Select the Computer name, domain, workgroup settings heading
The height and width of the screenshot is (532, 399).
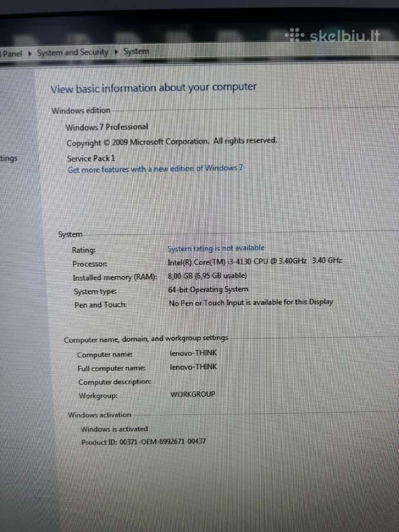pyautogui.click(x=146, y=339)
